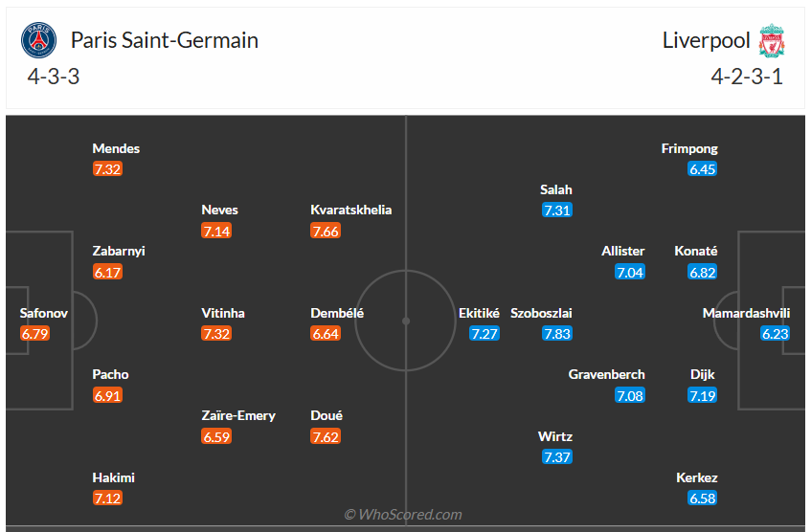Image resolution: width=811 pixels, height=532 pixels.
Task: Select Vitinha's player name
Action: (223, 313)
